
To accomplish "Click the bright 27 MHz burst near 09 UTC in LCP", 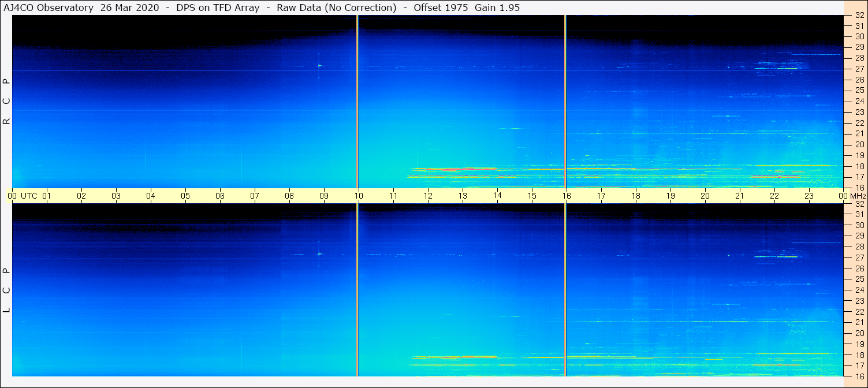I will point(319,253).
